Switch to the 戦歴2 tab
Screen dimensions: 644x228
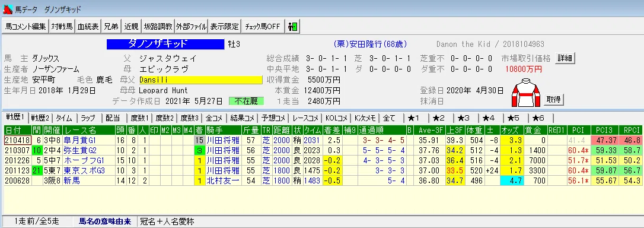point(40,118)
